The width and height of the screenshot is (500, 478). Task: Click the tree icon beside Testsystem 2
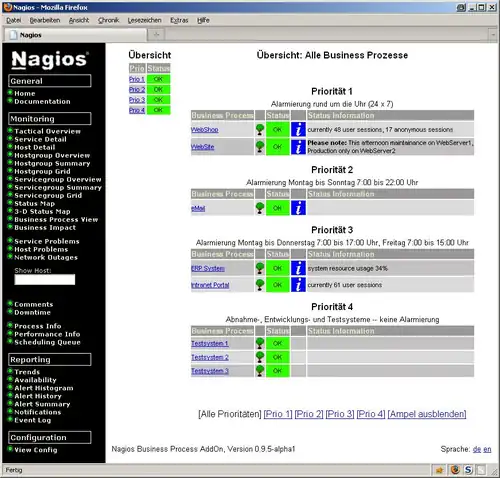pos(260,357)
